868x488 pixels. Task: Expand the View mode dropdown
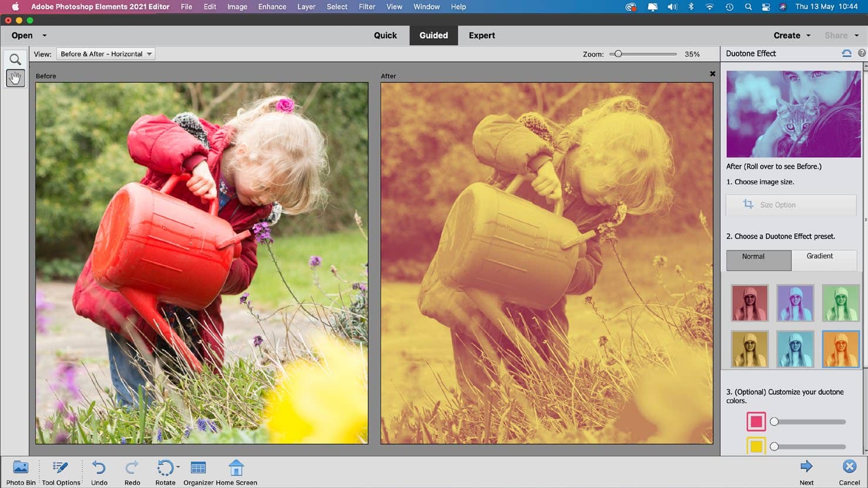(x=106, y=54)
